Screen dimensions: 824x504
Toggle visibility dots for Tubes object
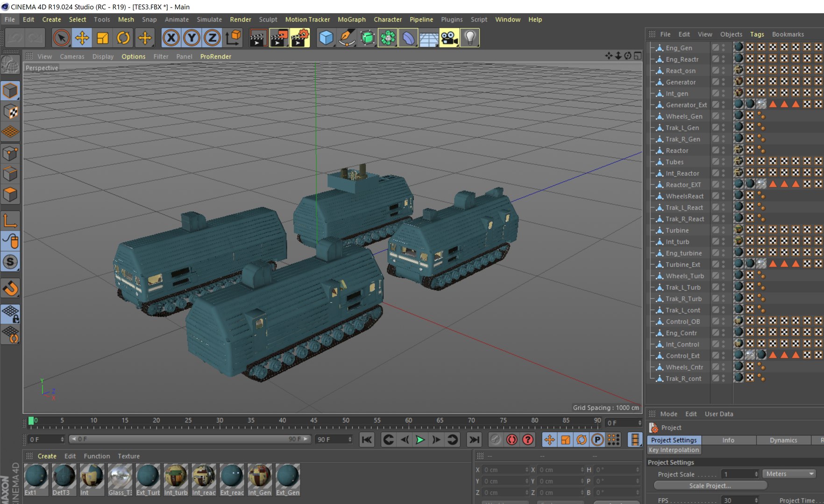tap(723, 162)
